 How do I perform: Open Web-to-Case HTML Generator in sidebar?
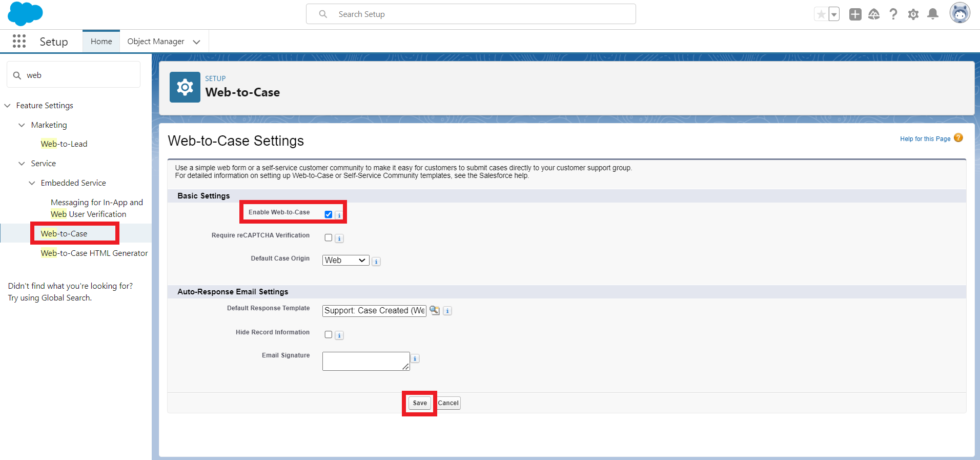click(94, 253)
